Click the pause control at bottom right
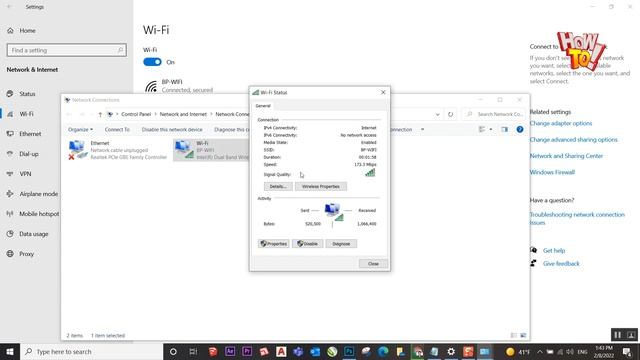640x360 pixels. 618,335
